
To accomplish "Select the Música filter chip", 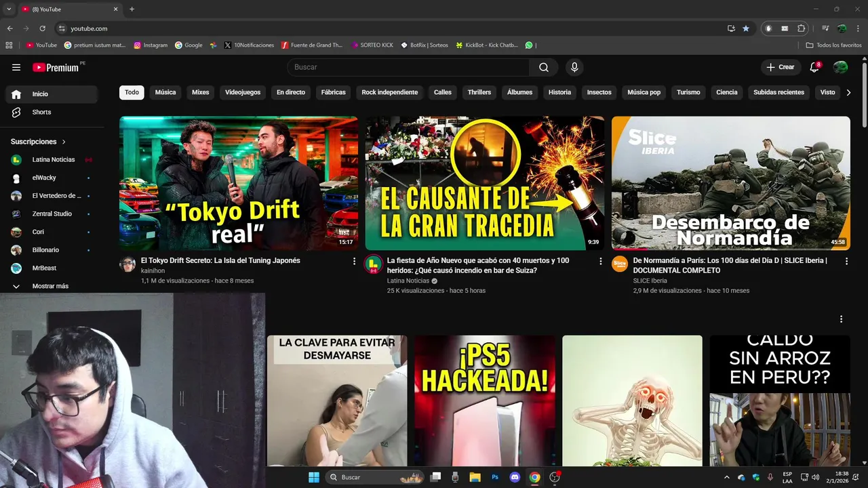I will click(x=165, y=92).
